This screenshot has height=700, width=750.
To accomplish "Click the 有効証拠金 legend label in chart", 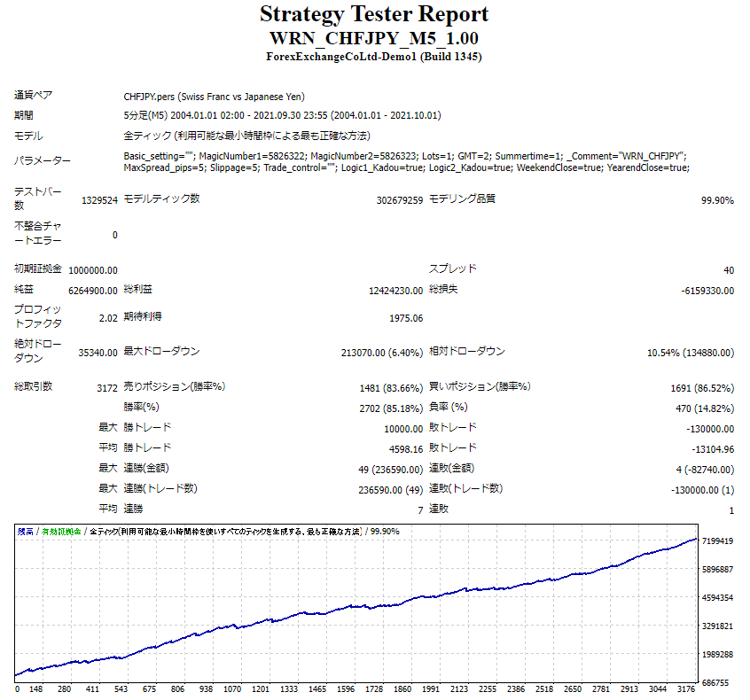I will click(x=61, y=532).
